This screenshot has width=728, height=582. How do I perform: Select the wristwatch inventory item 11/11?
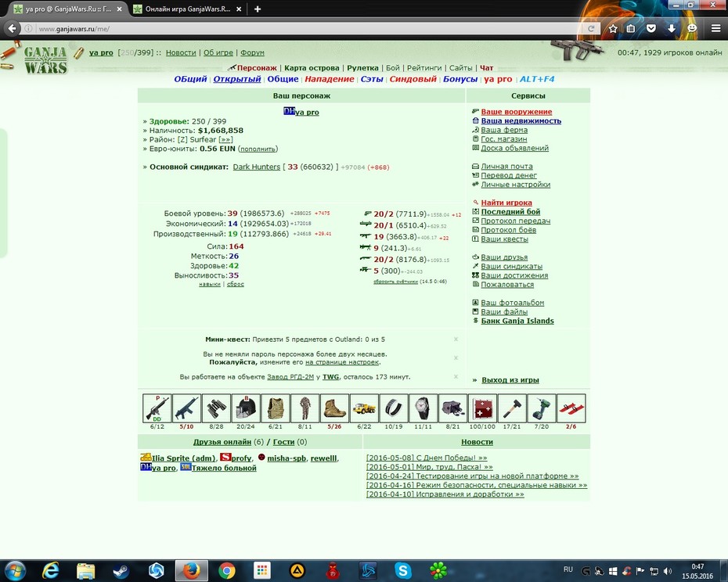[x=423, y=408]
